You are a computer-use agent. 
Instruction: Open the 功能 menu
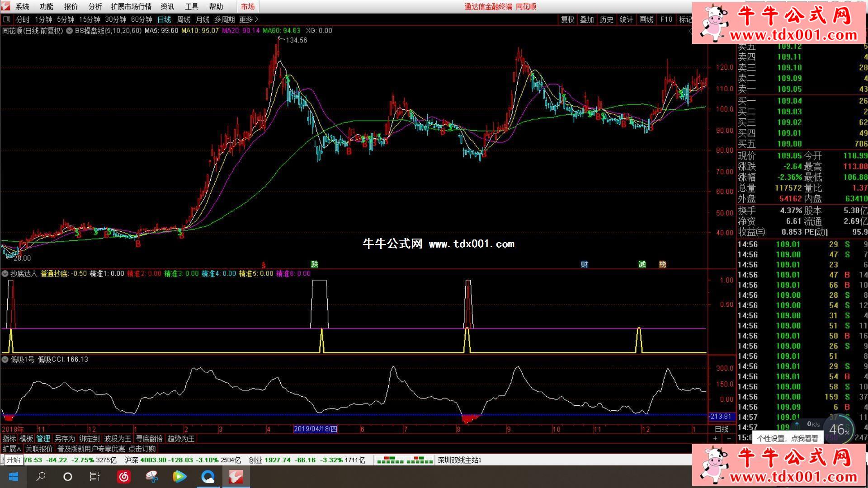pyautogui.click(x=46, y=7)
